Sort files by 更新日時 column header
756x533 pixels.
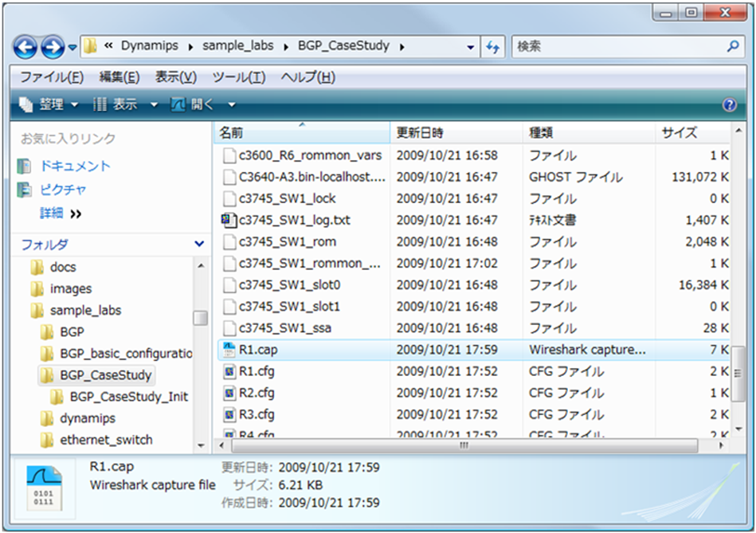pos(420,132)
